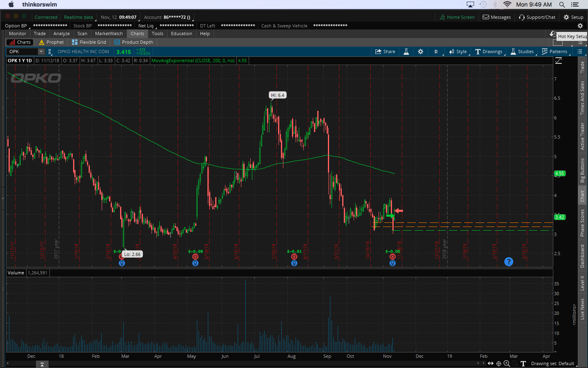Viewport: 588px width, 368px height.
Task: Toggle the Active Trader side panel
Action: [583, 136]
